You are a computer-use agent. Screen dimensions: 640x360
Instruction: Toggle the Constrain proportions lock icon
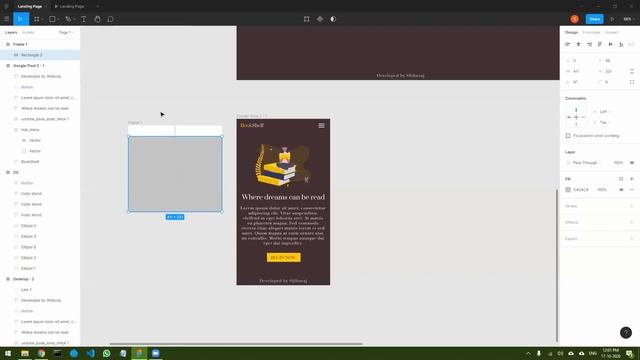pos(632,71)
